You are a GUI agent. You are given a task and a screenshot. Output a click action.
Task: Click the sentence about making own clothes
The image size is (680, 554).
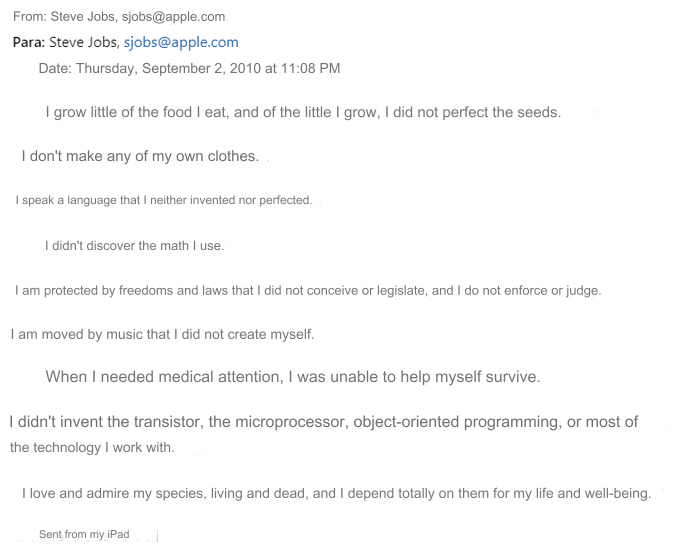(x=140, y=156)
